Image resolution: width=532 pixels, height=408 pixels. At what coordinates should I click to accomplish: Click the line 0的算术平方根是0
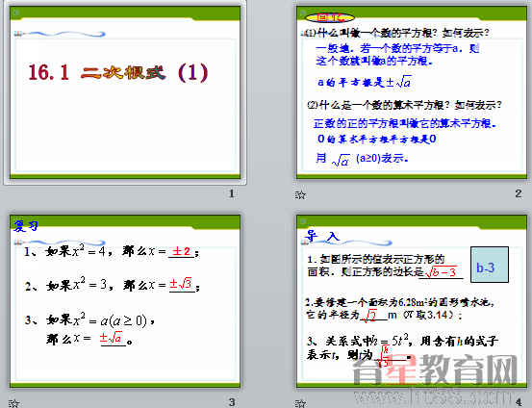point(376,139)
